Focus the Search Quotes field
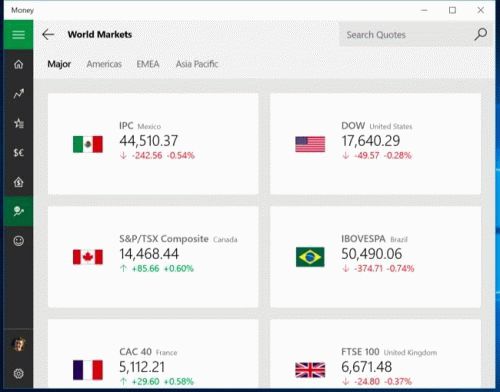 [x=406, y=35]
